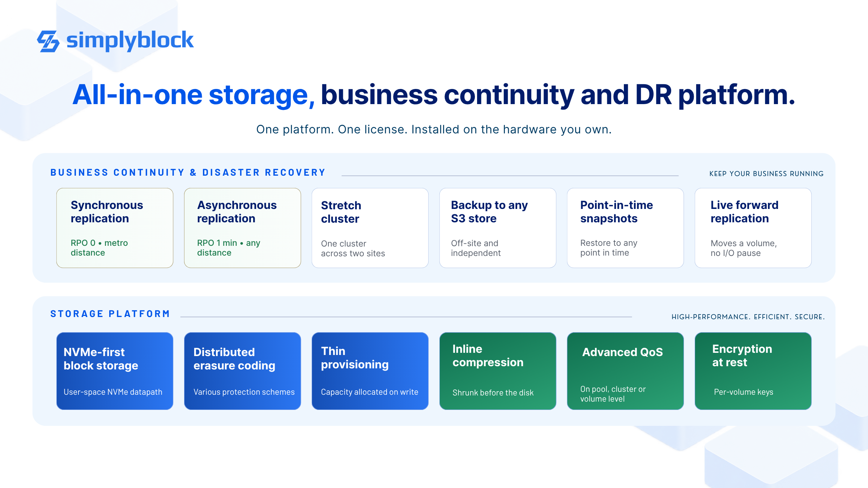Click 'One cluster across two sites' text
868x488 pixels.
353,249
